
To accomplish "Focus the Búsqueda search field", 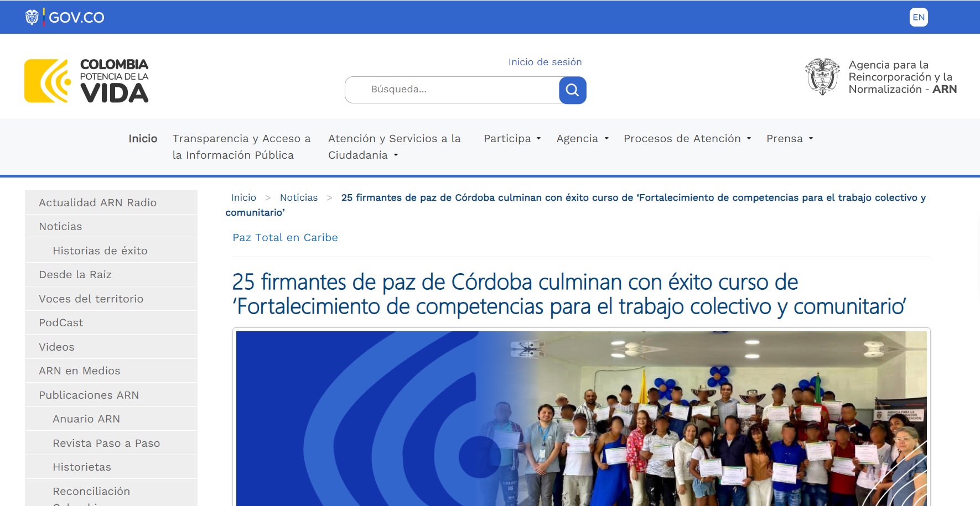I will [452, 90].
